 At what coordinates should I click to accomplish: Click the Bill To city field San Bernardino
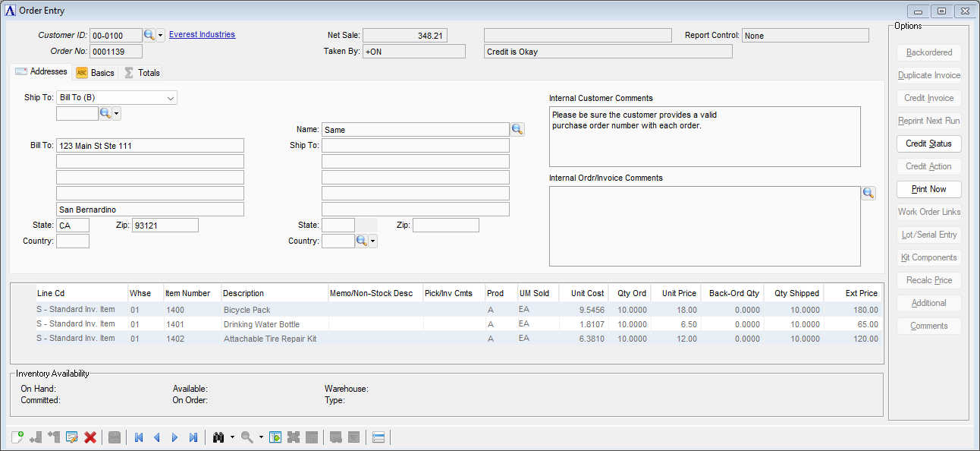coord(149,210)
